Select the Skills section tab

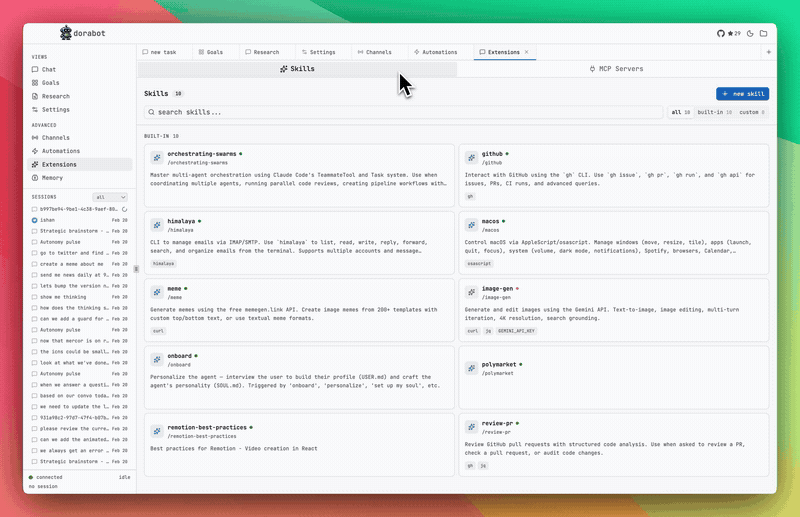point(297,69)
